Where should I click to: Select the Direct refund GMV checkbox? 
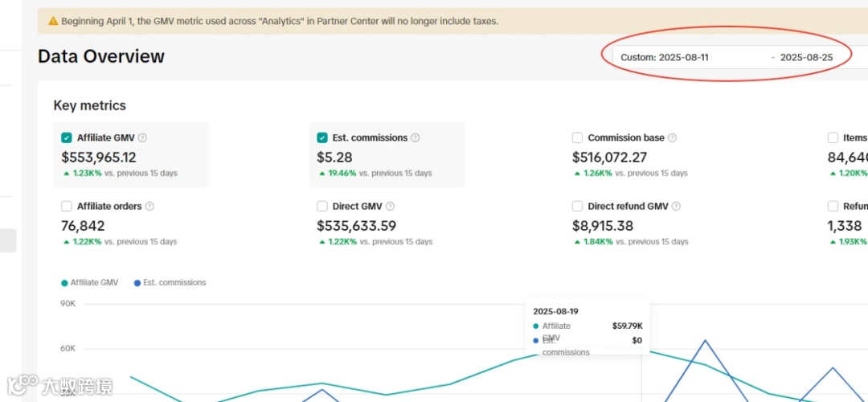577,207
